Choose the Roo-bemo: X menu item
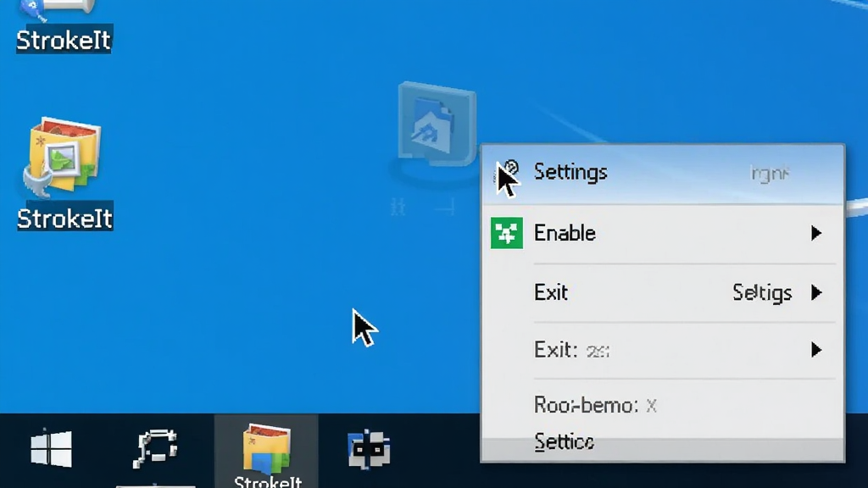The width and height of the screenshot is (868, 488). (x=663, y=405)
